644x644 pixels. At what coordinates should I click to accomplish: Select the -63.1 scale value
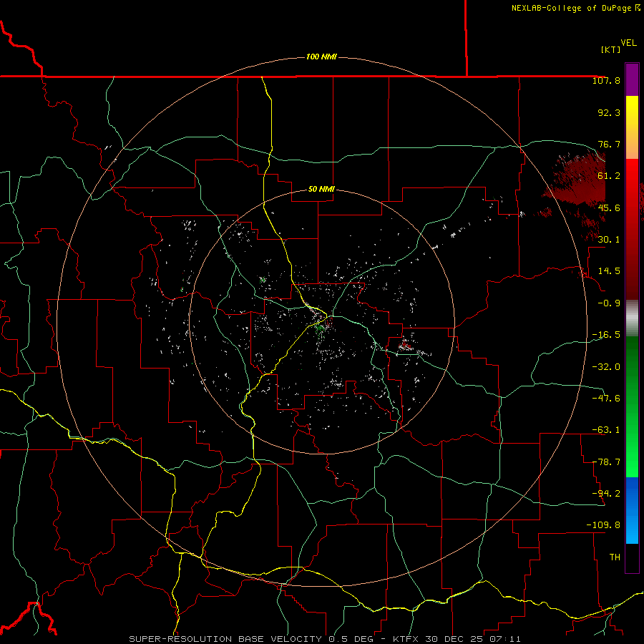coord(606,430)
